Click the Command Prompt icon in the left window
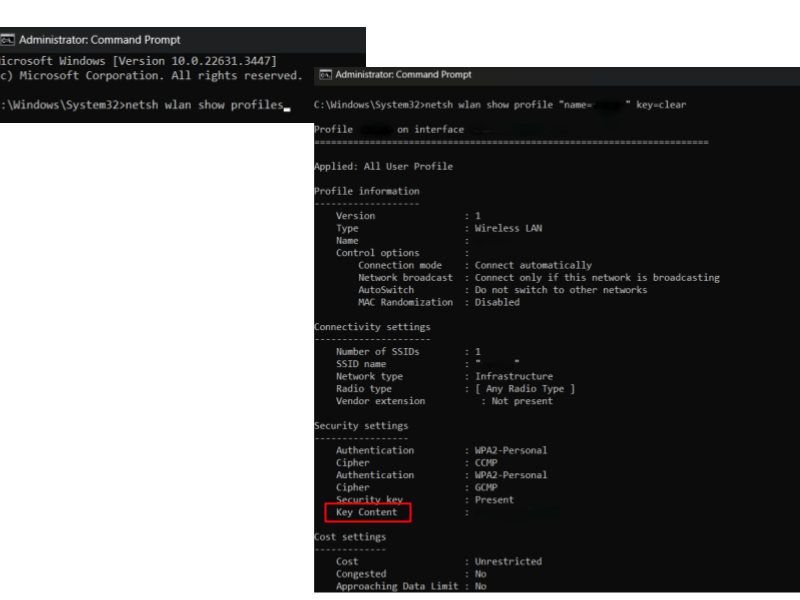Screen dimensions: 800x600 (x=7, y=40)
